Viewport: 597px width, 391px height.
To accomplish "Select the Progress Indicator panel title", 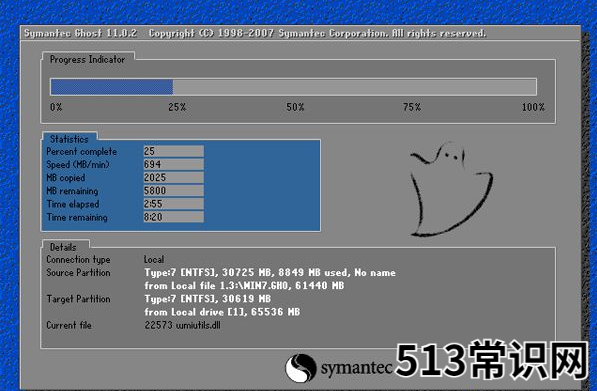I will [87, 59].
